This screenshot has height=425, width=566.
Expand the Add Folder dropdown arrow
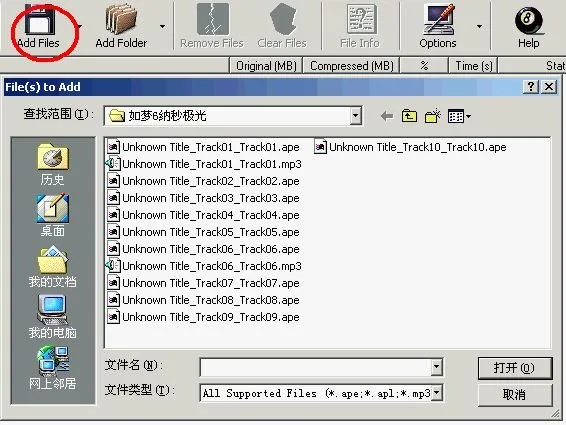coord(162,26)
